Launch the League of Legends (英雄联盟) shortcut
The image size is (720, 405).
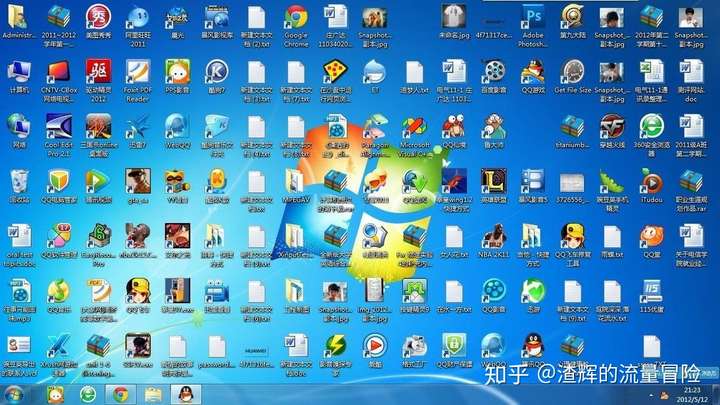click(x=494, y=182)
